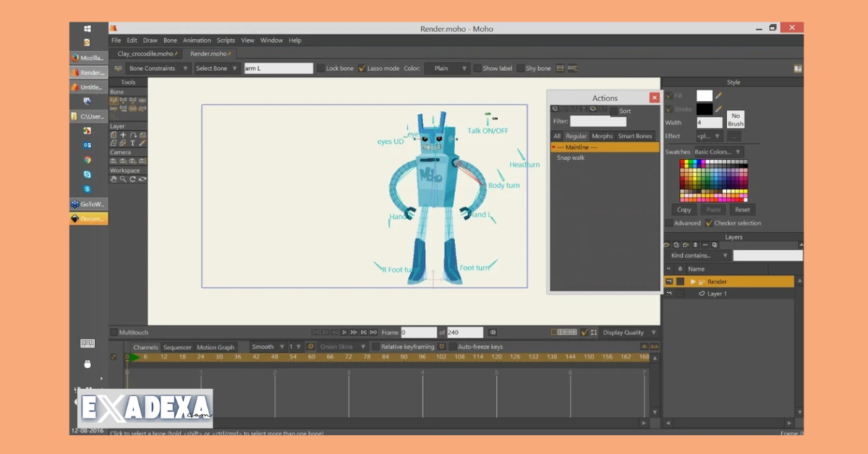Select the Zoom workspace tool

click(123, 178)
